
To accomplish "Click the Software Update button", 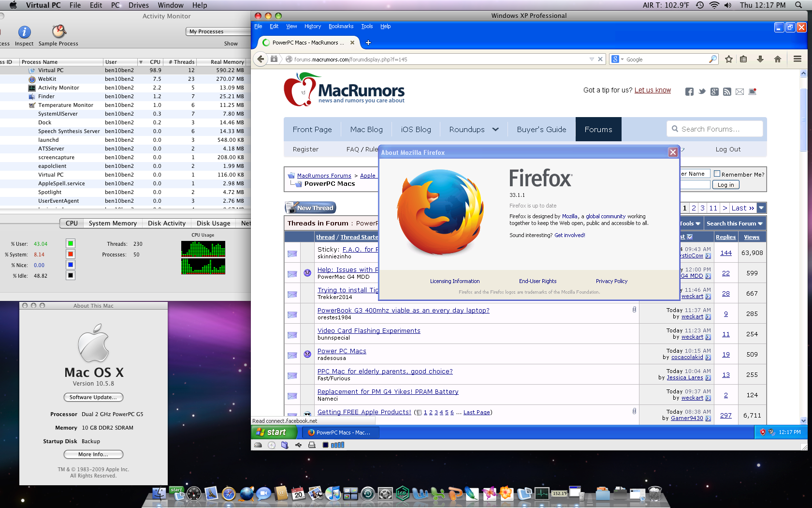I will (93, 397).
